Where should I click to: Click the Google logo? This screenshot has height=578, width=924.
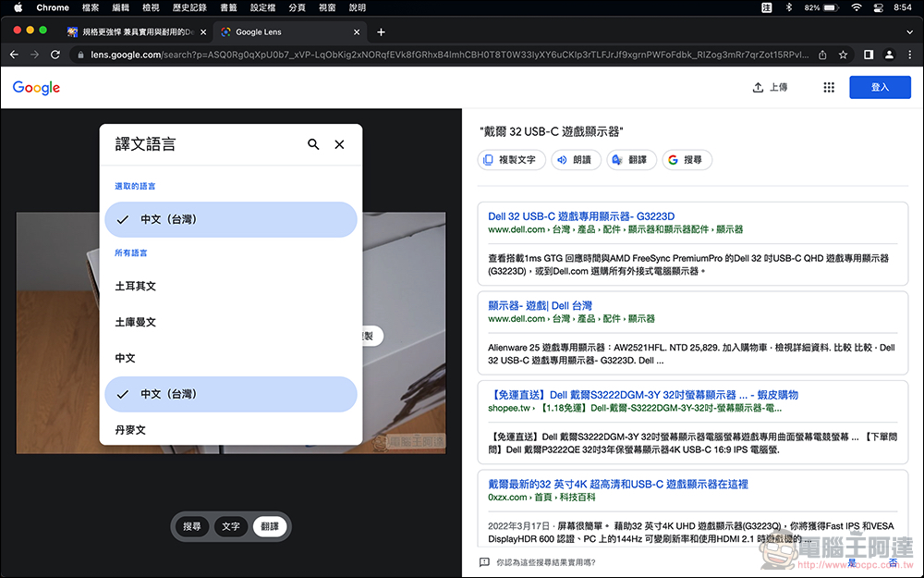(37, 87)
